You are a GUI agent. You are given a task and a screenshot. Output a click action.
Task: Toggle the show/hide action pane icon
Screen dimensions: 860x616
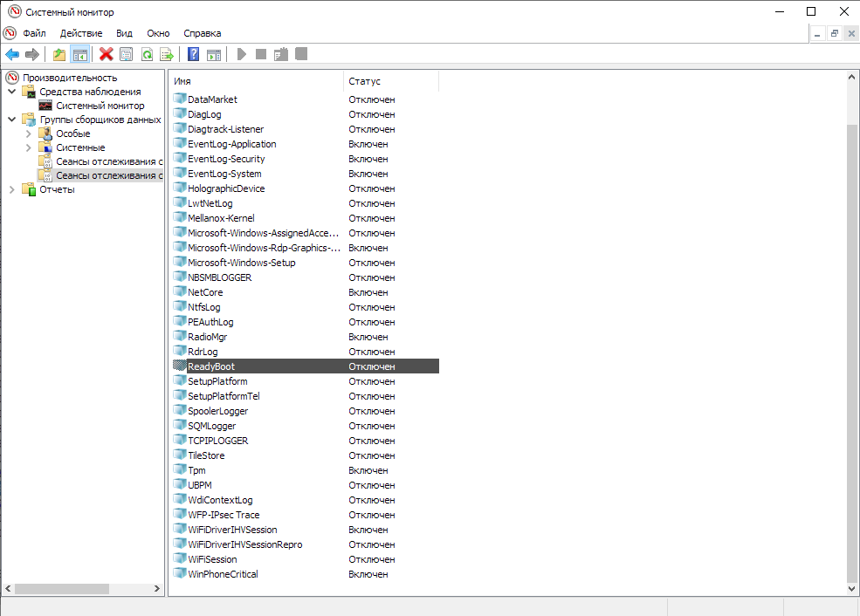pos(214,54)
